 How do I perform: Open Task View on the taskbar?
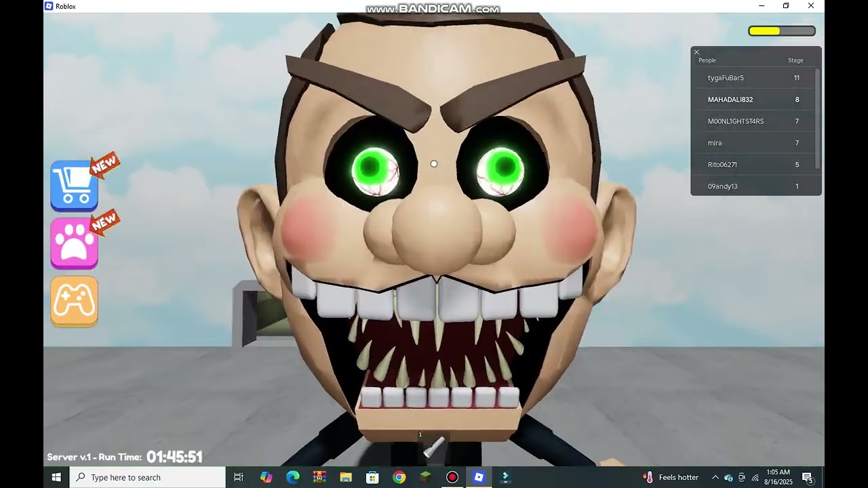pos(239,477)
